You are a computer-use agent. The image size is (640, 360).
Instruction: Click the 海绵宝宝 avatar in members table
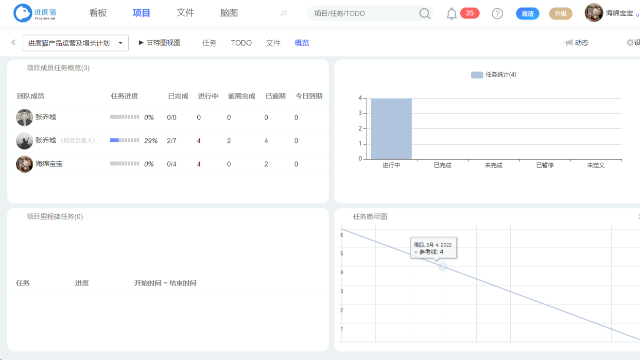(x=24, y=164)
